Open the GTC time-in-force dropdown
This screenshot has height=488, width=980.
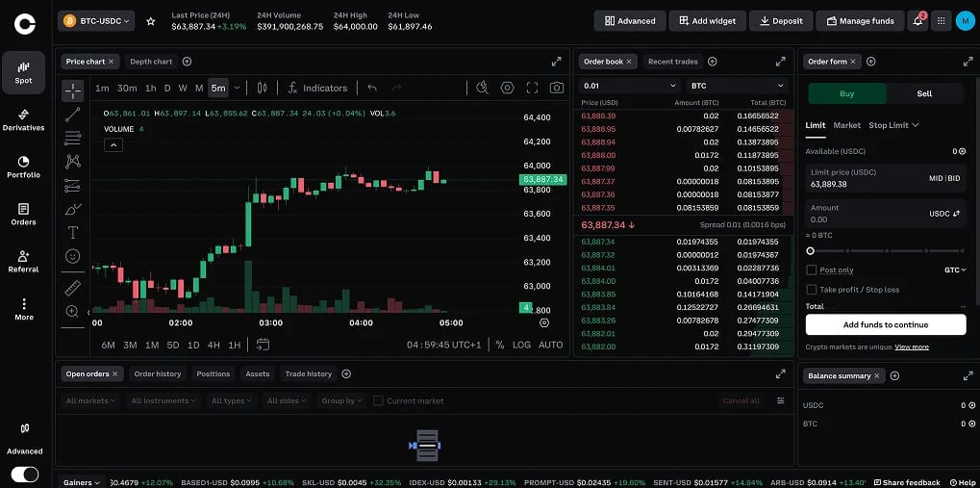(x=955, y=270)
